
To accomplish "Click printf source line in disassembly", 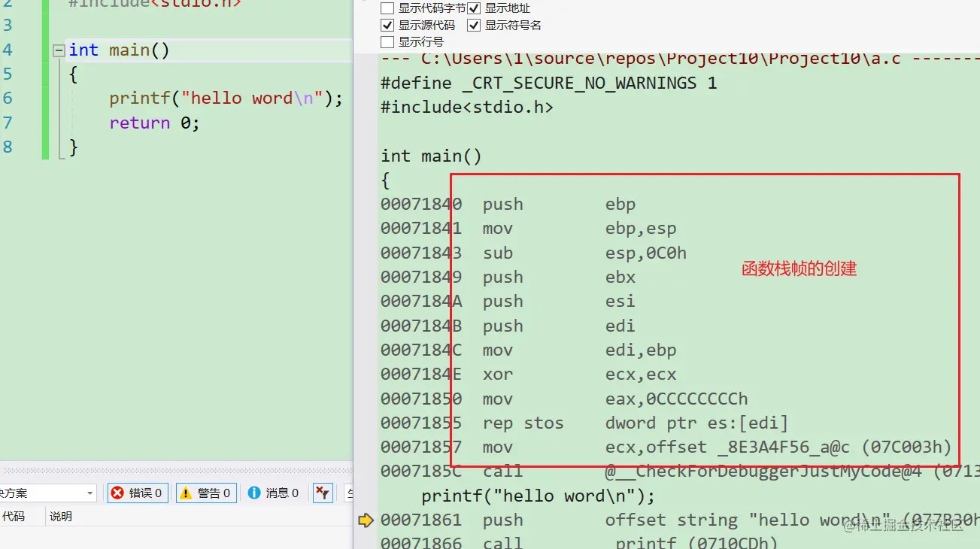I will point(538,496).
